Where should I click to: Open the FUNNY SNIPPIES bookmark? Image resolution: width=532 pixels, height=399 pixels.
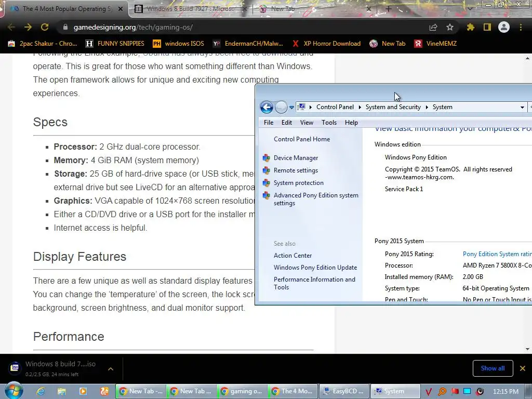115,44
